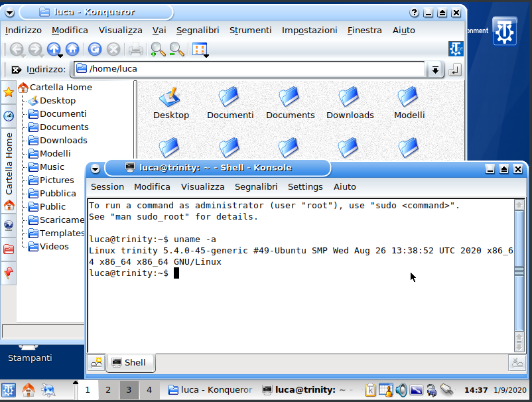Click the Home icon in Konqueror toolbar
The image size is (532, 402).
pyautogui.click(x=72, y=50)
